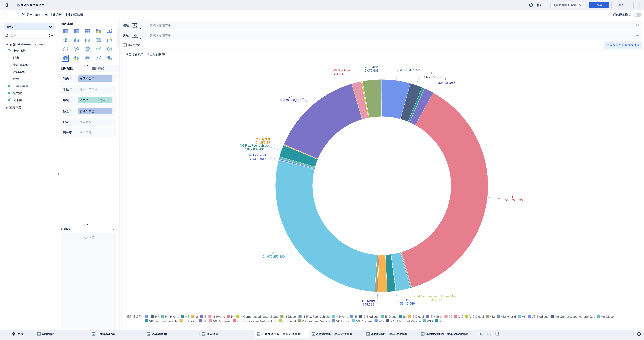644x340 pixels.
Task: Open the 使用数据量 全量 dropdown
Action: (x=568, y=5)
